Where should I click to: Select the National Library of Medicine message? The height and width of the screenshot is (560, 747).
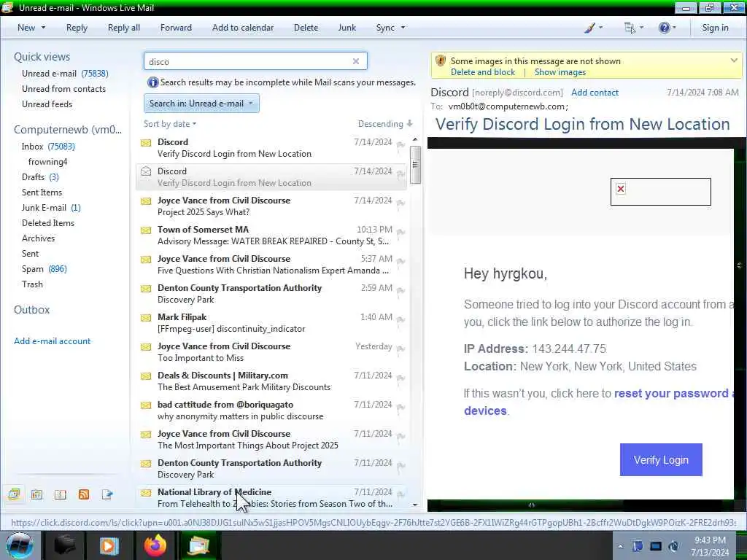click(x=271, y=497)
